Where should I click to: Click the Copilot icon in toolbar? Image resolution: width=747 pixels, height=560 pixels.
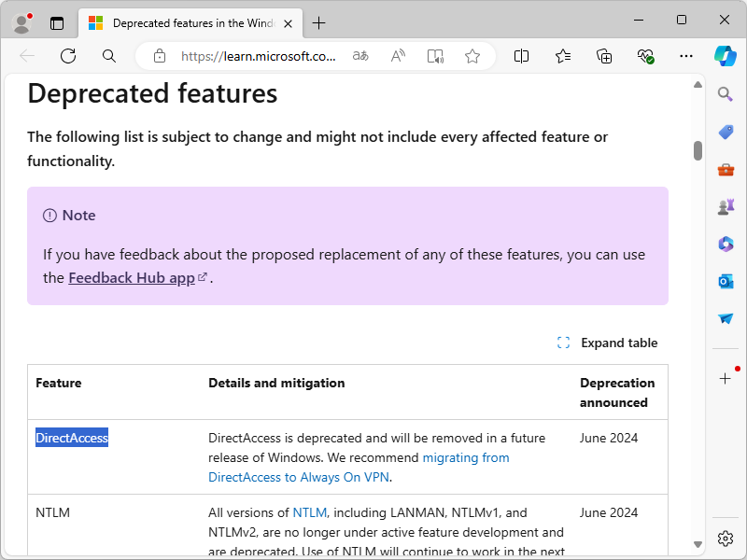726,56
